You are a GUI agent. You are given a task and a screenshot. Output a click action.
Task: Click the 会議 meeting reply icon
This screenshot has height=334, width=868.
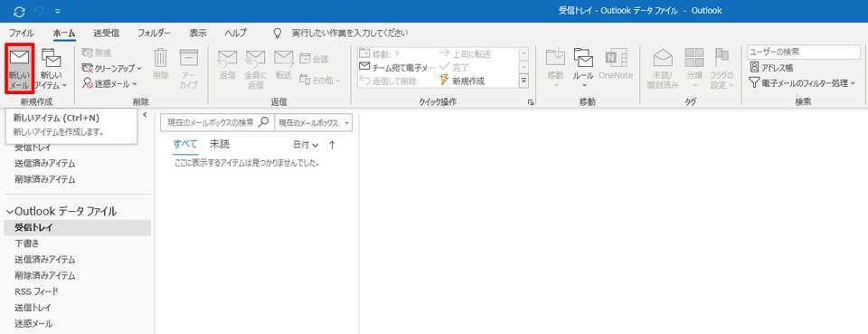[x=314, y=59]
